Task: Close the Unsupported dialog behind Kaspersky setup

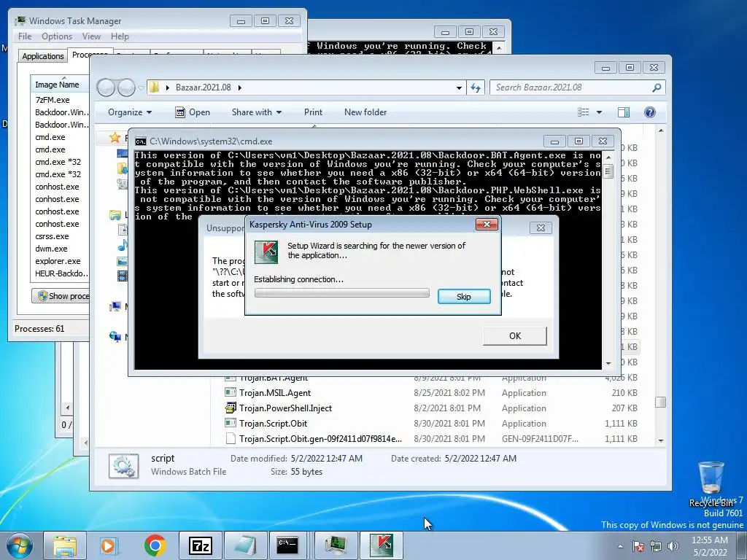Action: pyautogui.click(x=541, y=228)
